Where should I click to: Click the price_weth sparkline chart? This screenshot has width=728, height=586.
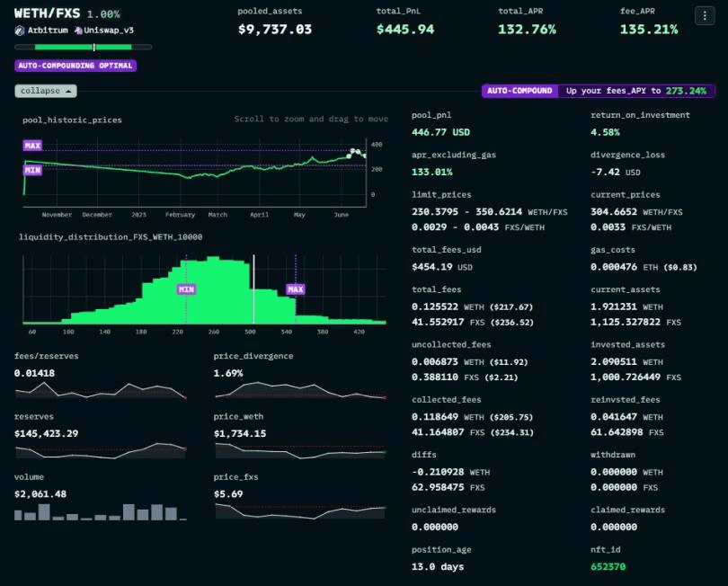300,450
